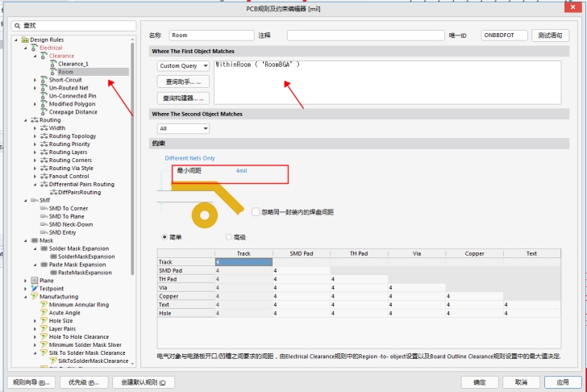Click the Clearance_1 rule icon
Image resolution: width=587 pixels, height=392 pixels.
click(x=53, y=64)
